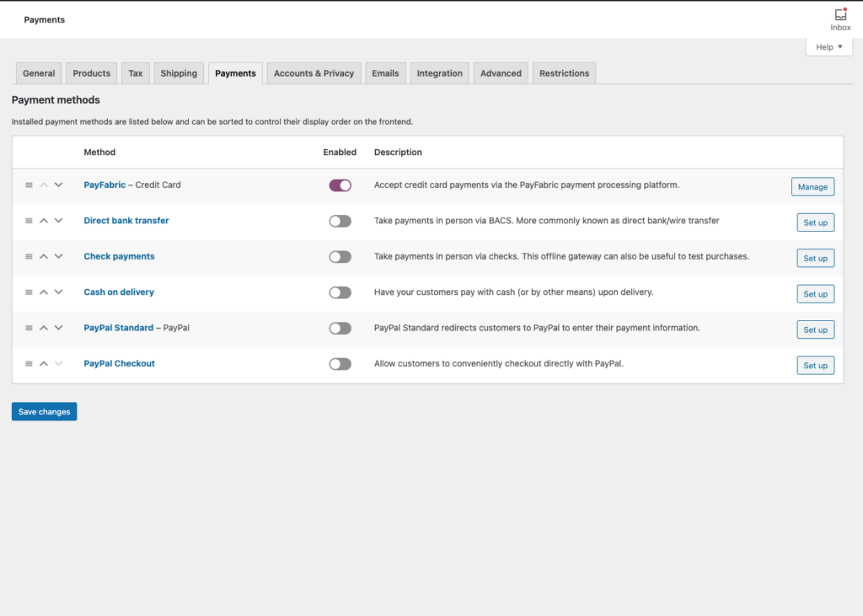
Task: Expand the Help dropdown
Action: pos(829,47)
